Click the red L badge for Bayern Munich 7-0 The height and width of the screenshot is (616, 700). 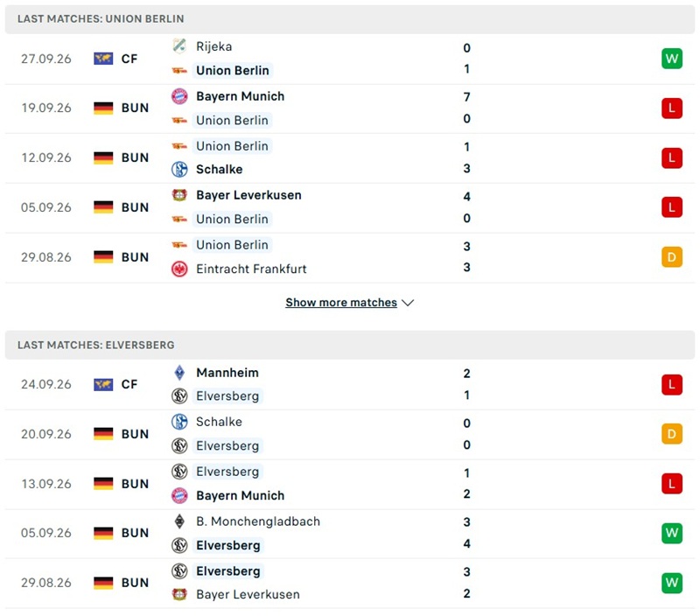coord(672,108)
